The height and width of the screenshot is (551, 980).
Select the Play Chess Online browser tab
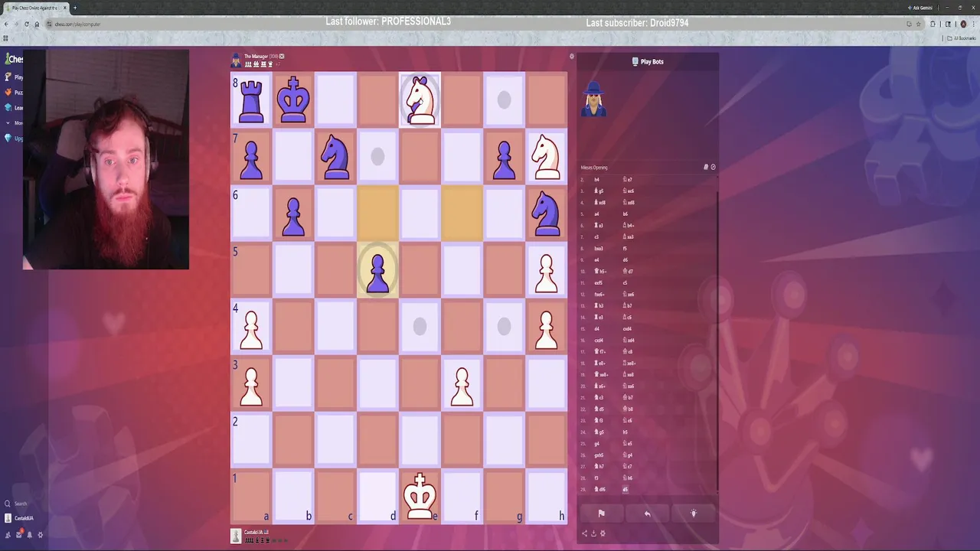[x=37, y=8]
